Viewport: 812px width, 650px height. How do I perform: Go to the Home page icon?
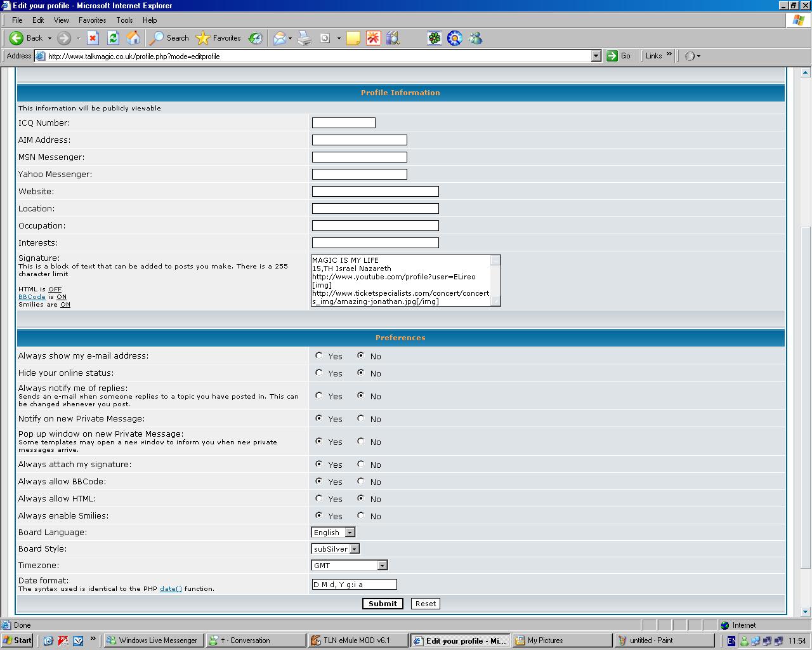[x=133, y=38]
